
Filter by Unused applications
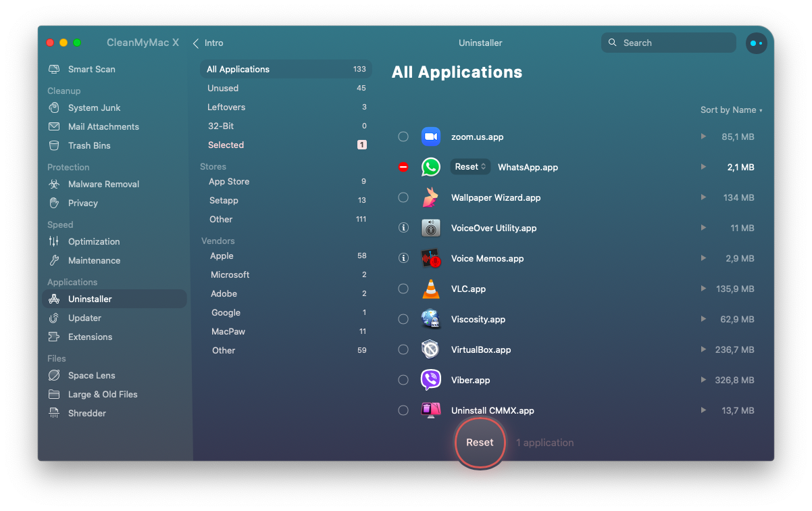286,88
